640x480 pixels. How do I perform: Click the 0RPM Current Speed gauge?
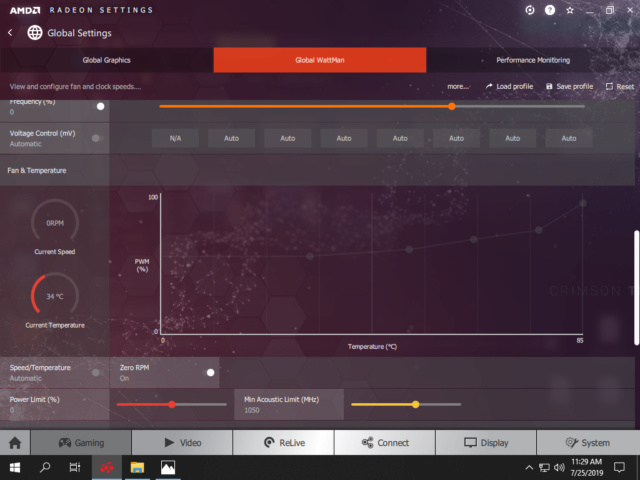55,222
